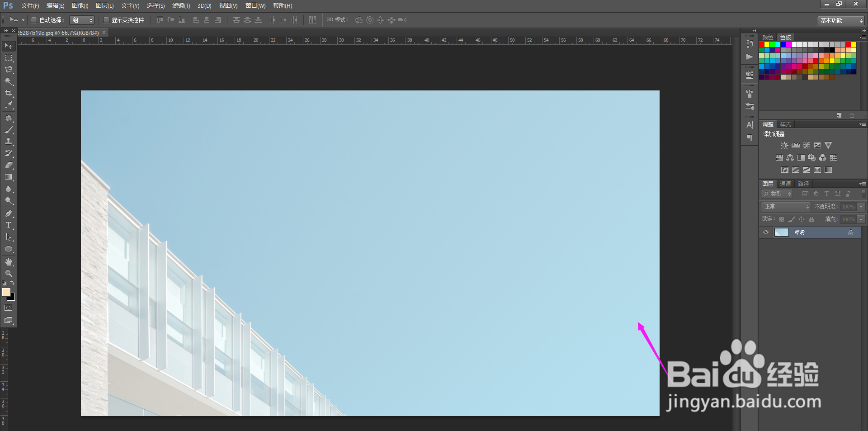Viewport: 868px width, 431px height.
Task: Open the Filter menu
Action: click(181, 6)
